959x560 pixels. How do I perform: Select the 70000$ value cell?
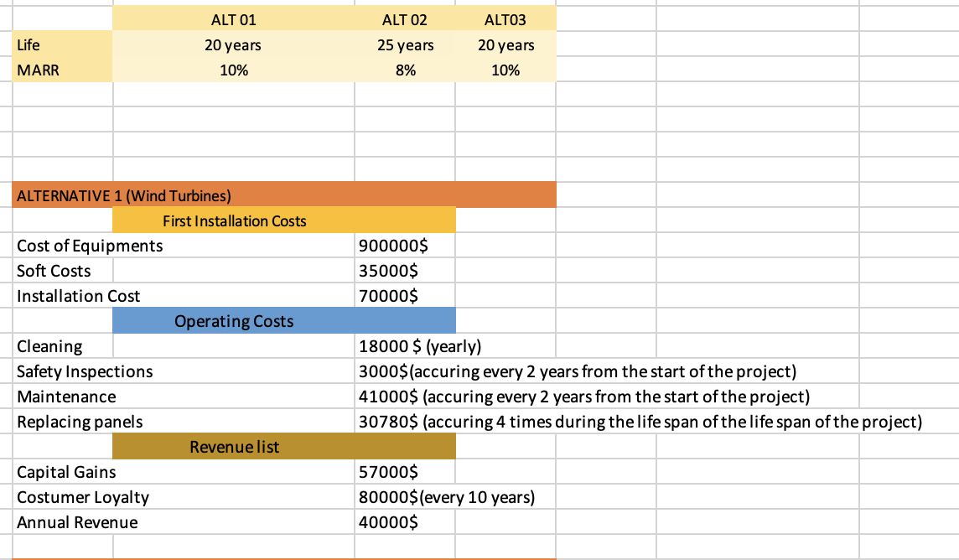[405, 295]
